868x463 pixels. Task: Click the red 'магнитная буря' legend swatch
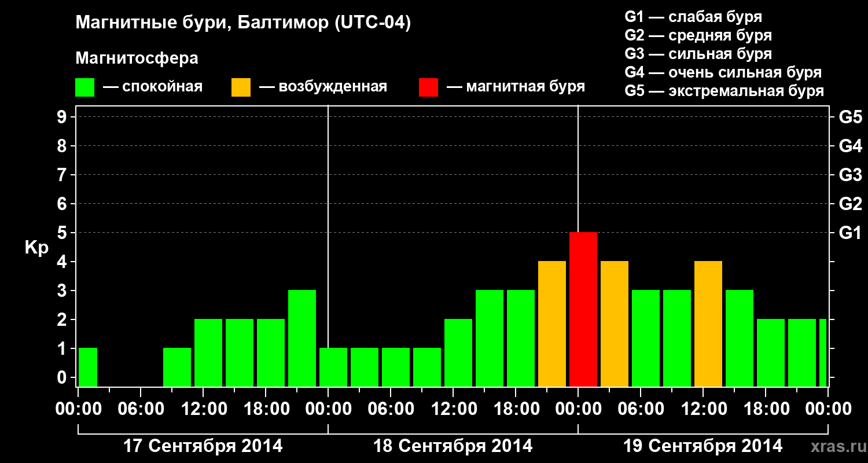[429, 87]
